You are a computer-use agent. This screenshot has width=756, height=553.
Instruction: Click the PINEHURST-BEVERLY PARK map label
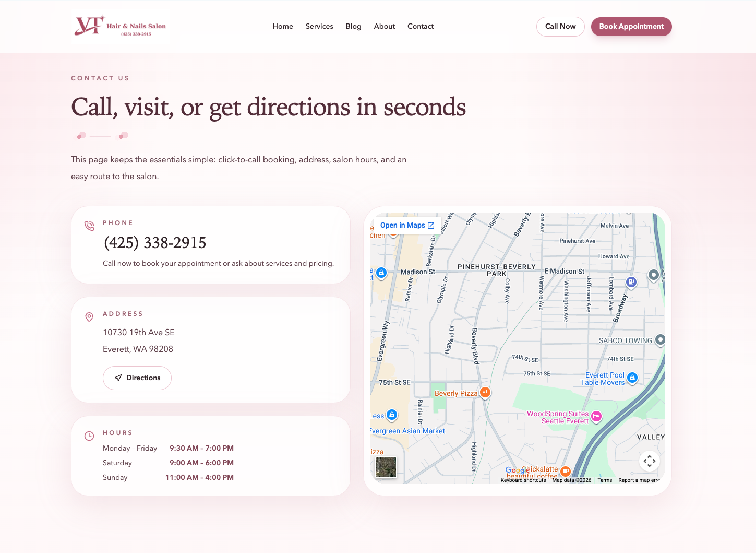497,270
